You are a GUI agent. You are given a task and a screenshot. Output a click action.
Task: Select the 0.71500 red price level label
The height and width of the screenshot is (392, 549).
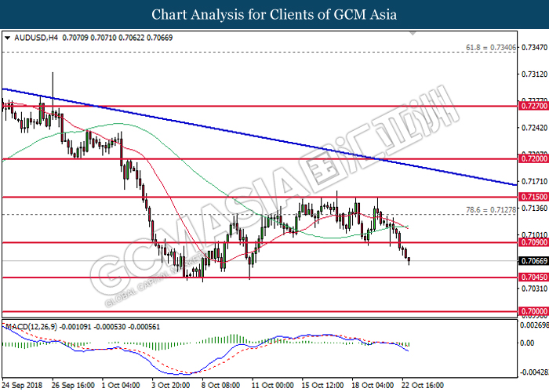[533, 197]
